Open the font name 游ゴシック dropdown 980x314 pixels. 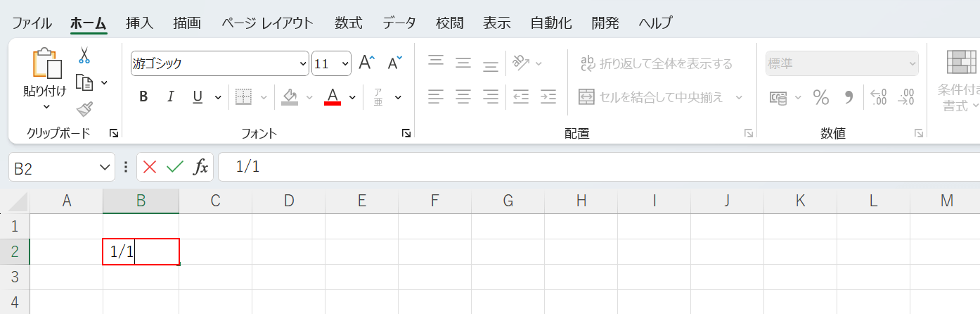303,63
